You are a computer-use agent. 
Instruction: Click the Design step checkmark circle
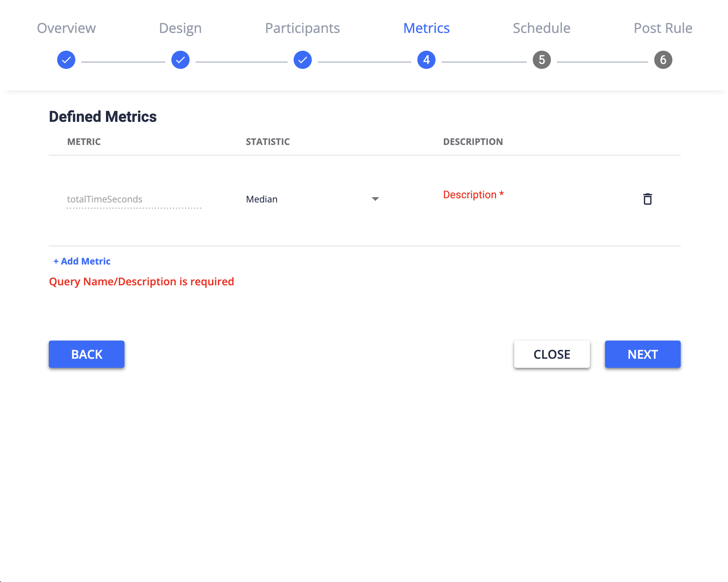click(180, 59)
